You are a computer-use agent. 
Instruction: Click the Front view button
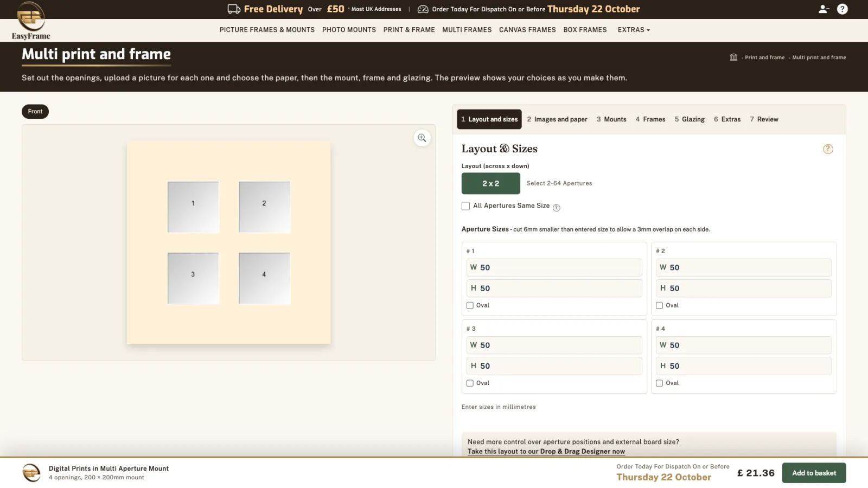pos(35,112)
